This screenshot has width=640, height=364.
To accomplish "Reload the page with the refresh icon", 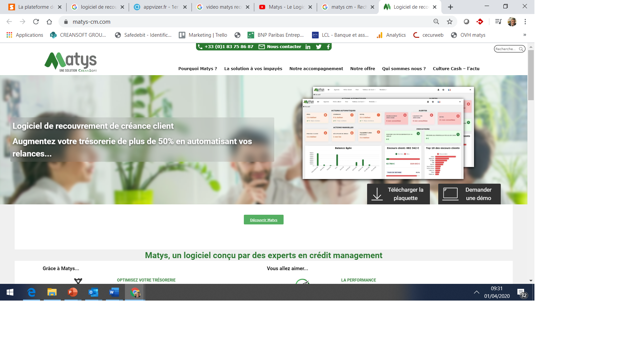I will 36,22.
